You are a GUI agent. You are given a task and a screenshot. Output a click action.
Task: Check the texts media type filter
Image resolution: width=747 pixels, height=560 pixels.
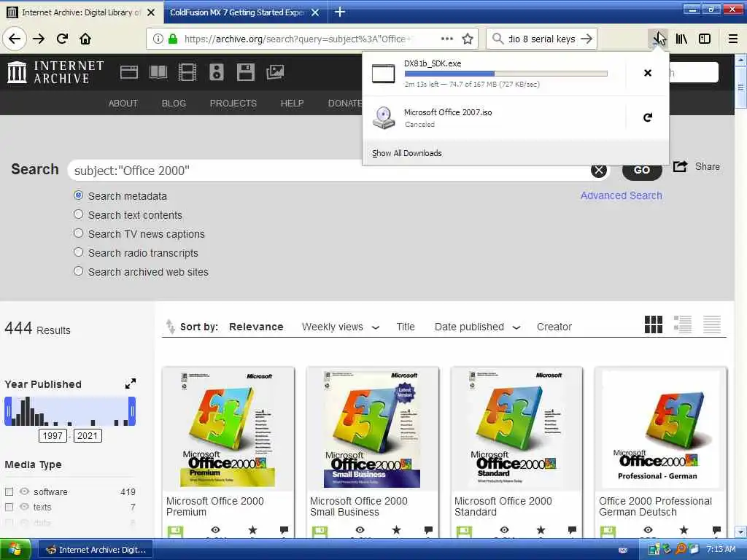pyautogui.click(x=9, y=507)
